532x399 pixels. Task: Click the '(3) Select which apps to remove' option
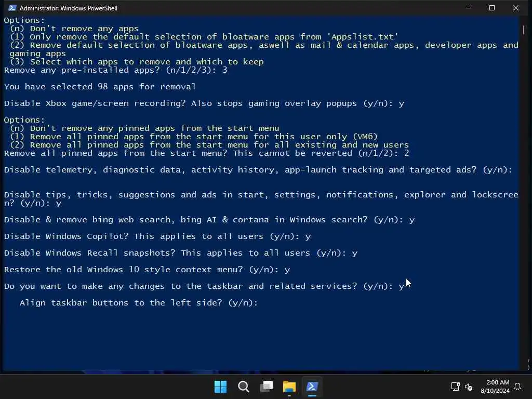tap(137, 62)
